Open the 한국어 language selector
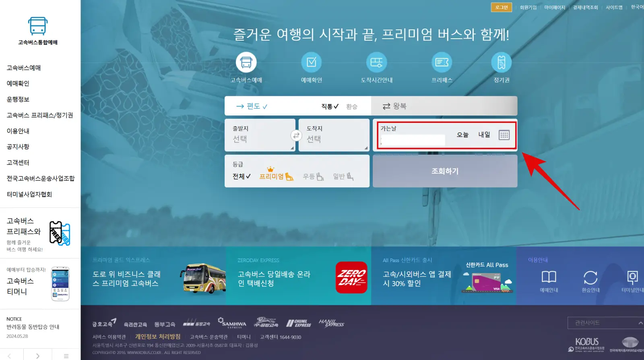 637,7
